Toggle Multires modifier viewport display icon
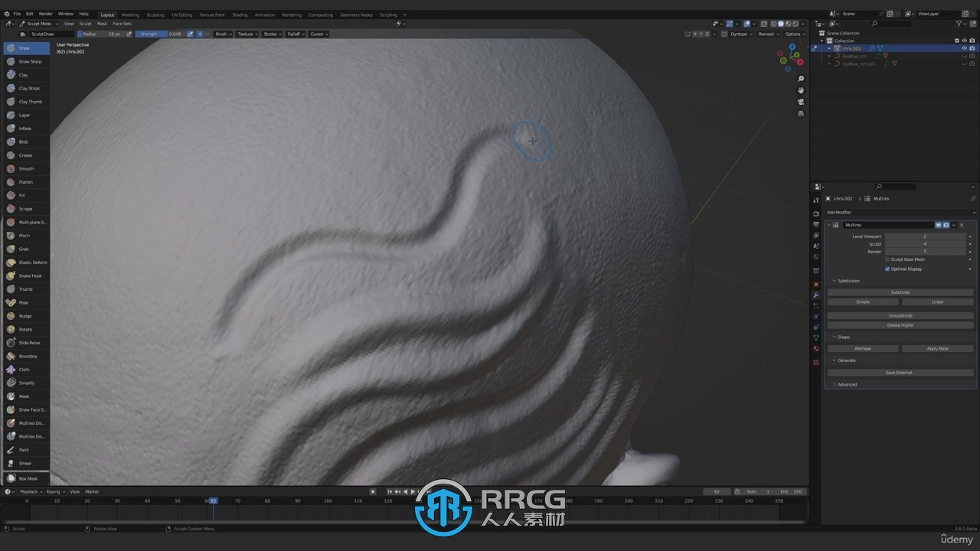Screen dimensions: 980x551 939,225
